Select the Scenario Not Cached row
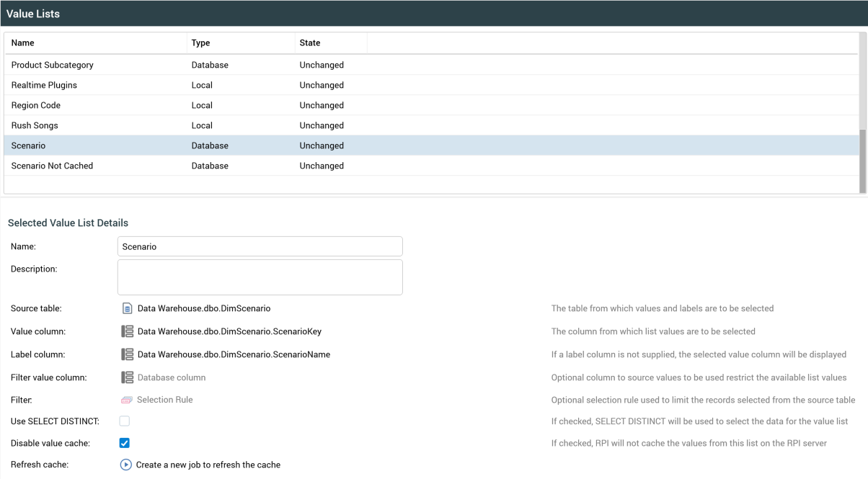This screenshot has height=479, width=868. (x=52, y=166)
